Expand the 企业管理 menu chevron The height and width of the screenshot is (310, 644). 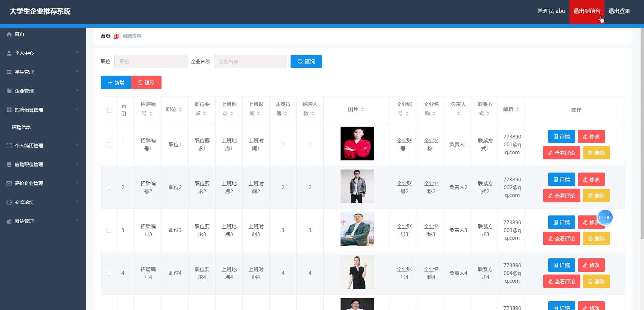(77, 90)
